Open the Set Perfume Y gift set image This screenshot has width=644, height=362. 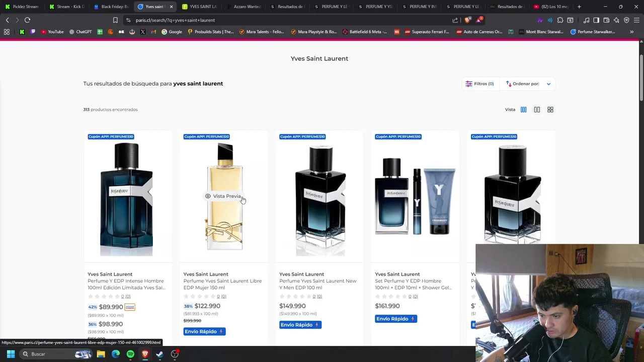pyautogui.click(x=415, y=196)
